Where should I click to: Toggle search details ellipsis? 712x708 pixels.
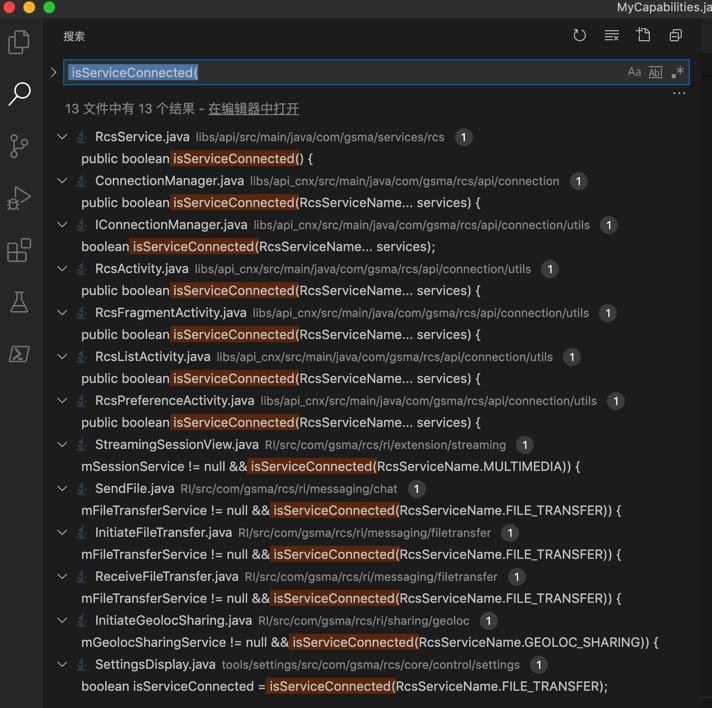[x=679, y=93]
